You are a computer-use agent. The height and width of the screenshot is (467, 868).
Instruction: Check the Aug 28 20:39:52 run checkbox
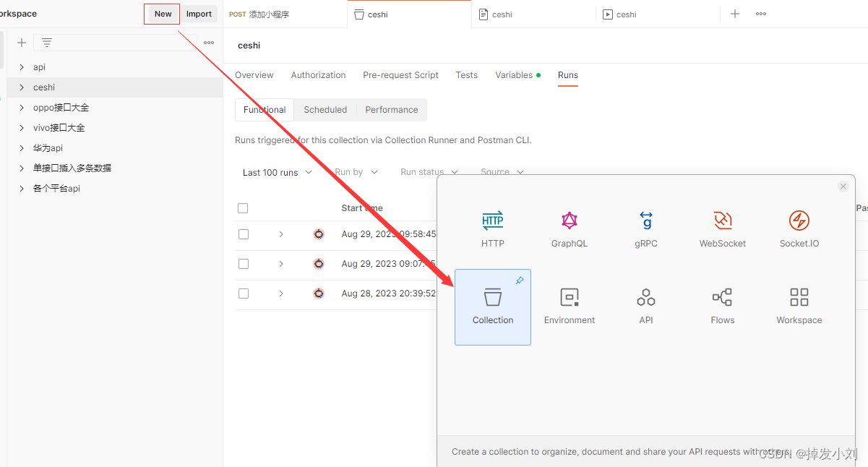point(244,294)
